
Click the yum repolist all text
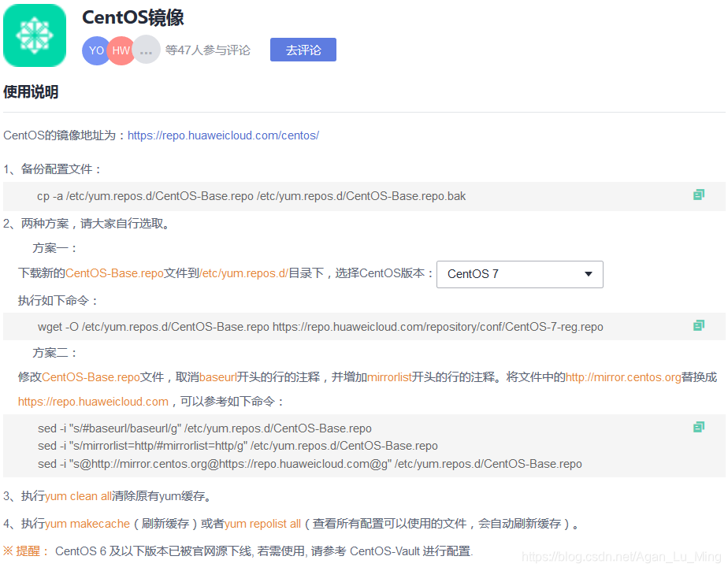[263, 524]
